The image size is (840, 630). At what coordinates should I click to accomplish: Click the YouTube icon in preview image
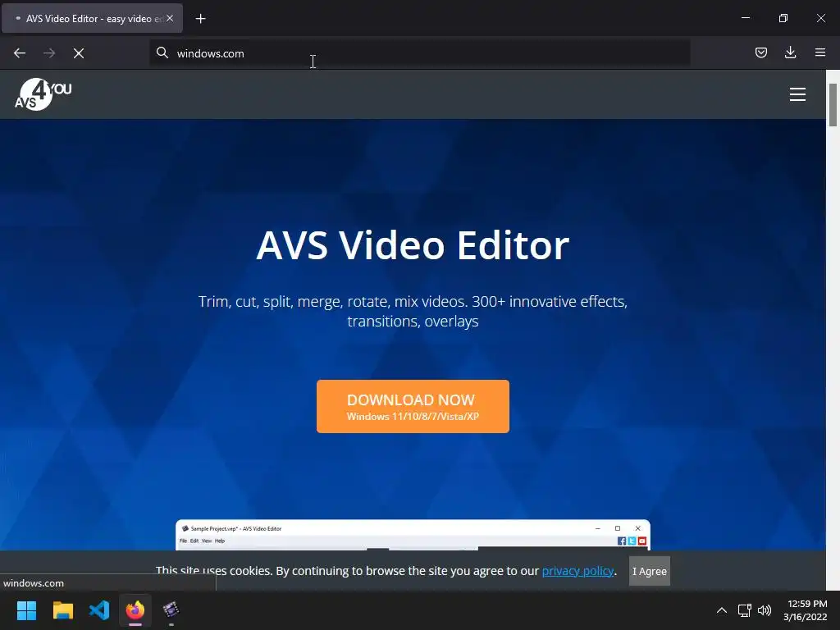pyautogui.click(x=641, y=541)
